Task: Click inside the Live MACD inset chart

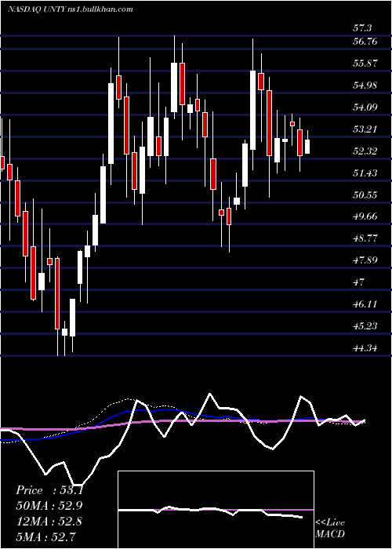Action: [216, 510]
